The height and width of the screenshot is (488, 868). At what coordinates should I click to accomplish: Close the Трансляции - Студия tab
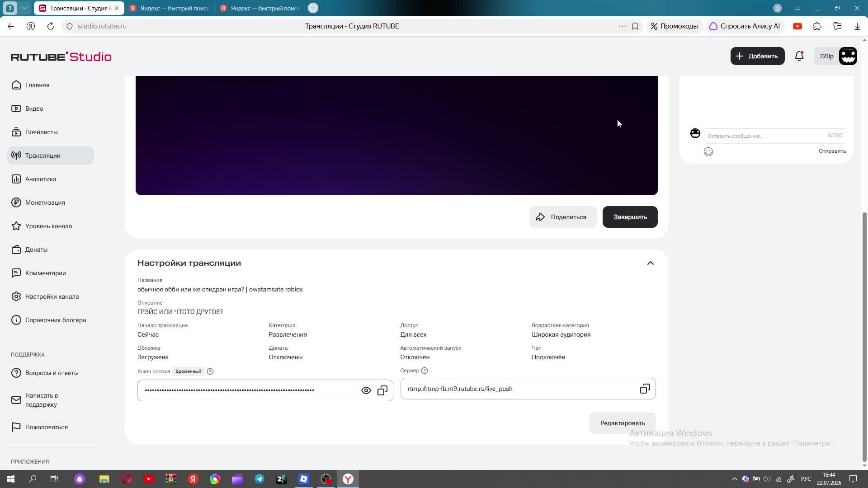coord(117,8)
